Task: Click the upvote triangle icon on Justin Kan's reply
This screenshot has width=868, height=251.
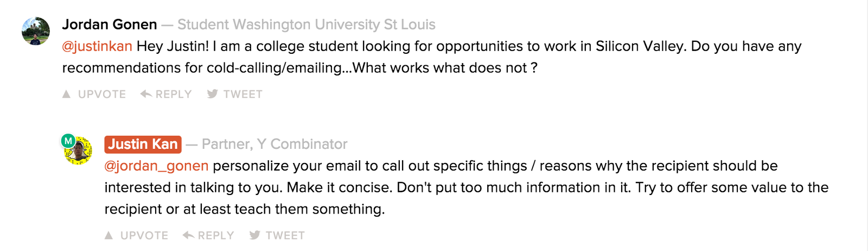Action: coord(108,235)
